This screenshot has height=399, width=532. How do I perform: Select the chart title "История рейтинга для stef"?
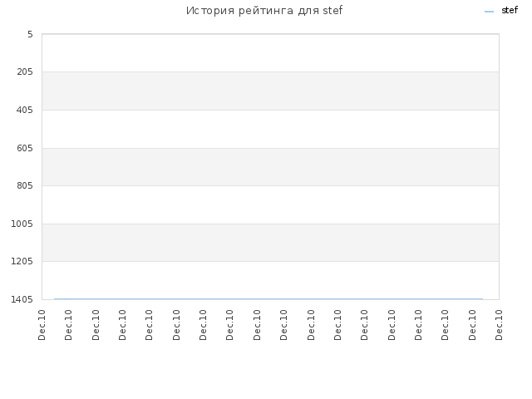(x=264, y=11)
